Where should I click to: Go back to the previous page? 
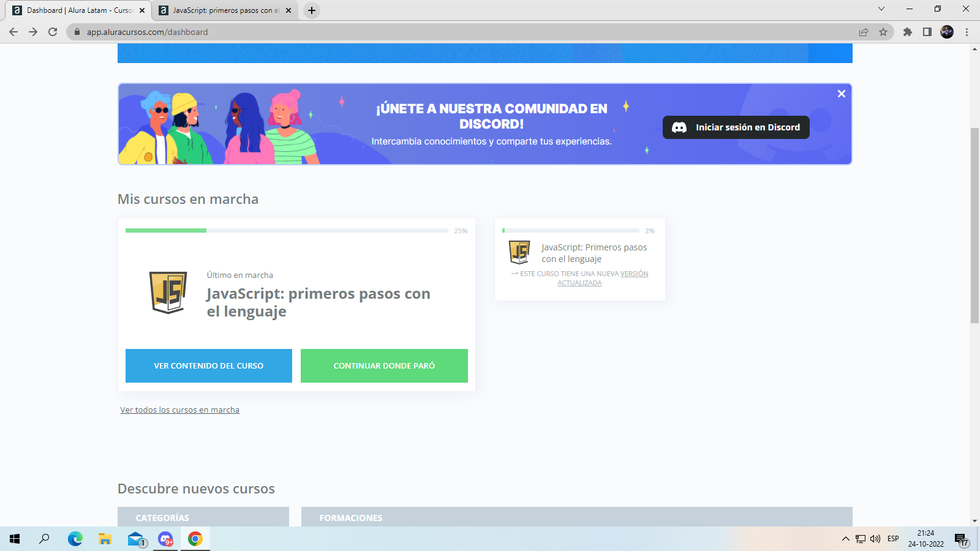tap(13, 32)
